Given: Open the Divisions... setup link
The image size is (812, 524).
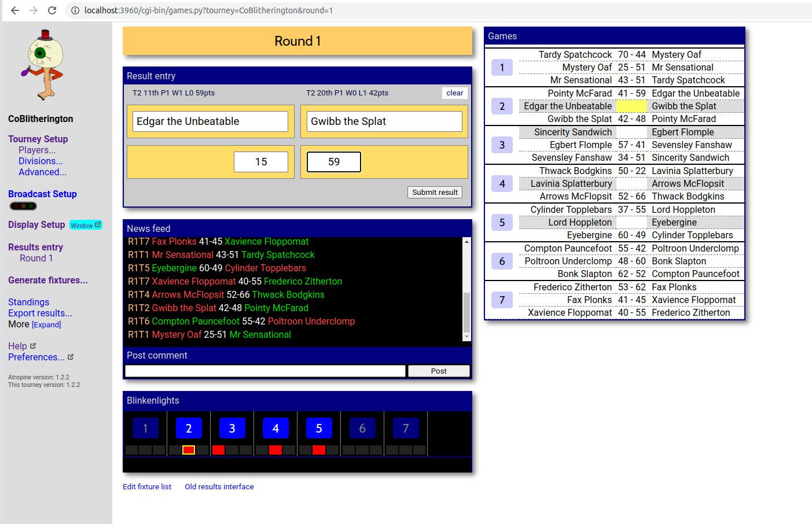Looking at the screenshot, I should pyautogui.click(x=41, y=161).
